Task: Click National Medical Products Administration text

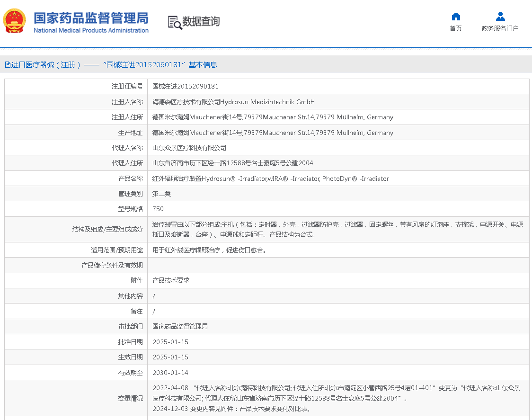Action: coord(91,30)
